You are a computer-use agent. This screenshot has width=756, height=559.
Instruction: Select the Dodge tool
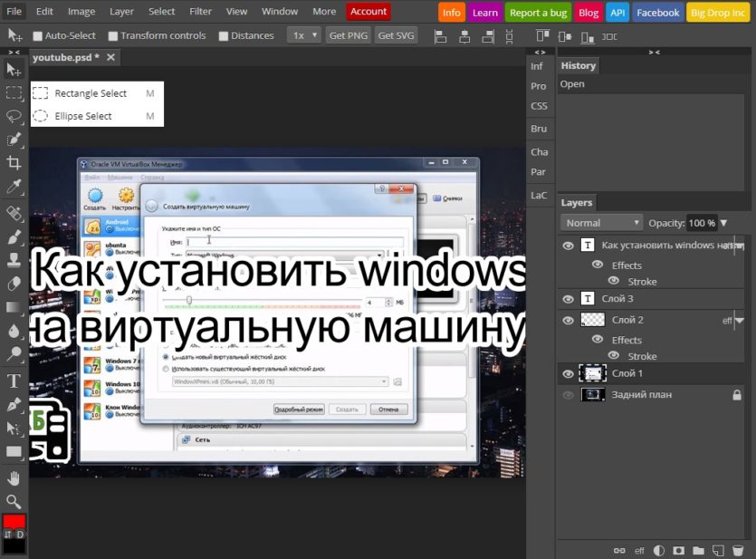click(x=14, y=354)
